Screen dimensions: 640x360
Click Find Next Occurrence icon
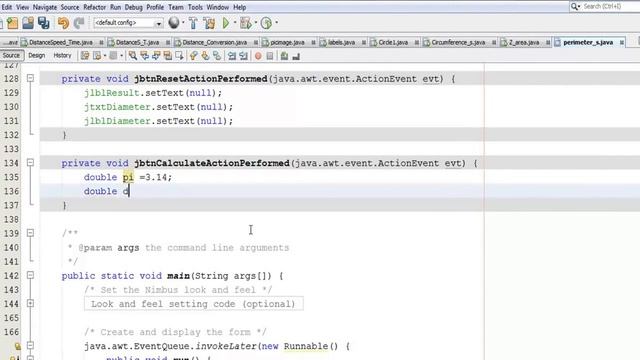pos(156,56)
